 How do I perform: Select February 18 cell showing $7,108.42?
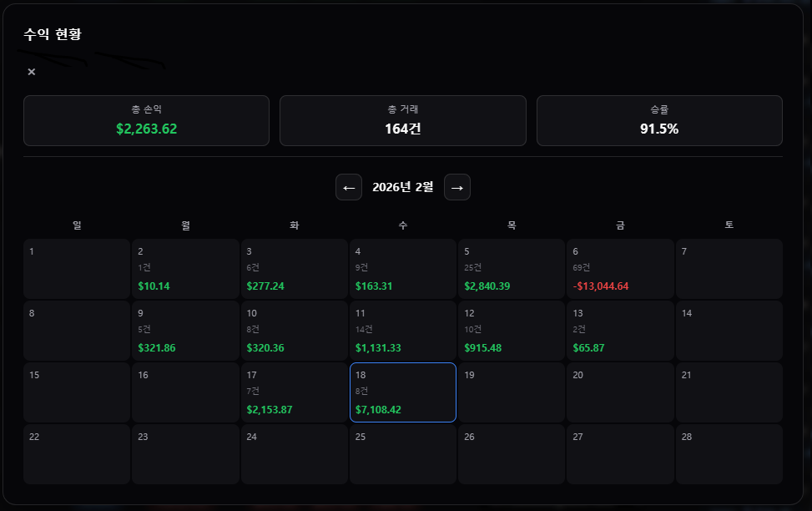(x=402, y=392)
